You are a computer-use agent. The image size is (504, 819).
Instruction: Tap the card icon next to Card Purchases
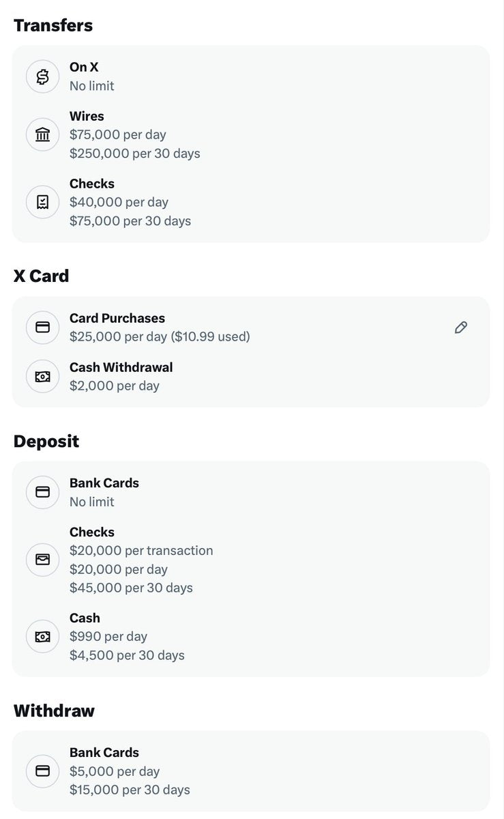tap(42, 328)
